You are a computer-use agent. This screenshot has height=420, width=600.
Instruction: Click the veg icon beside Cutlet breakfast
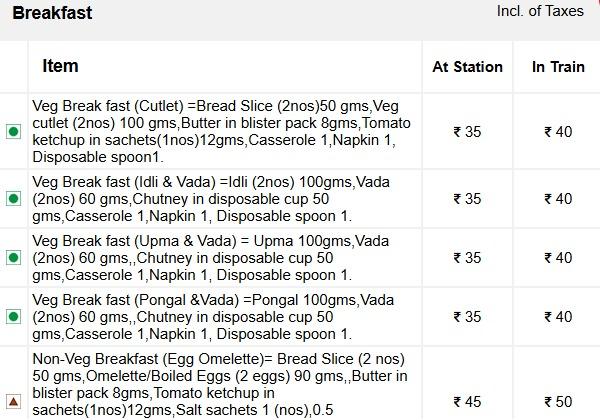13,131
